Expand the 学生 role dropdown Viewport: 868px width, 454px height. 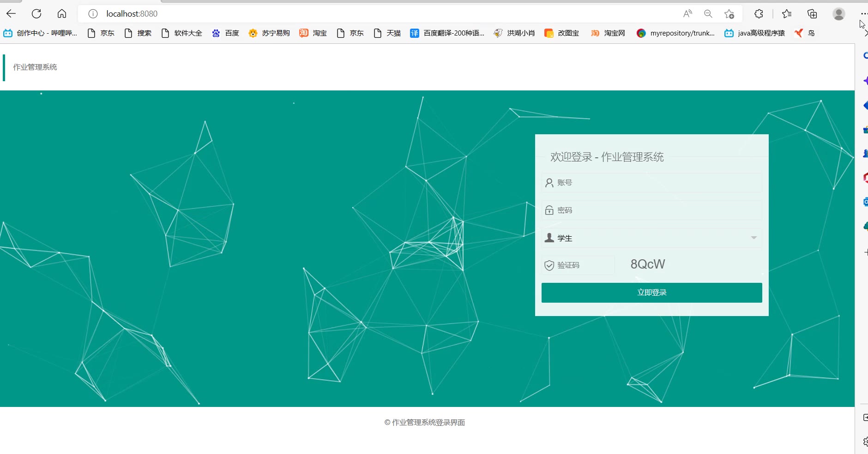[x=652, y=238]
